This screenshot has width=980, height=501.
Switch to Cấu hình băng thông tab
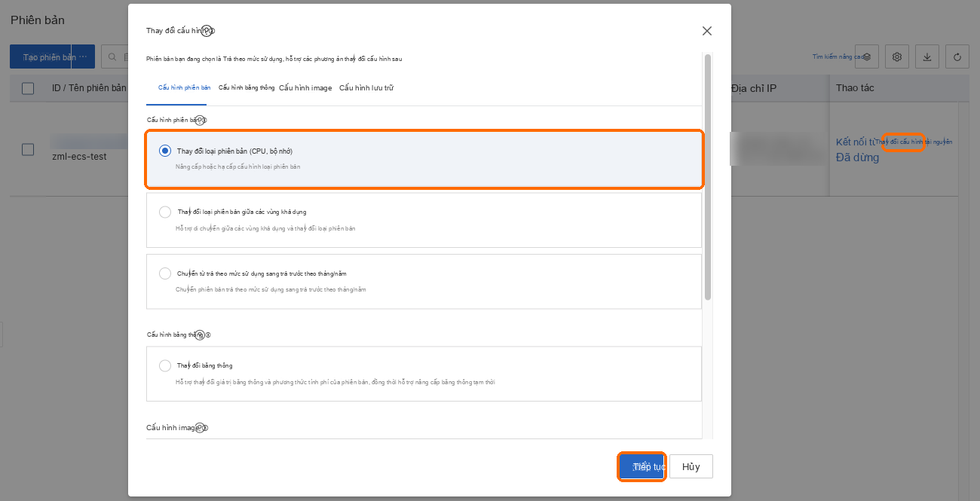pos(247,87)
